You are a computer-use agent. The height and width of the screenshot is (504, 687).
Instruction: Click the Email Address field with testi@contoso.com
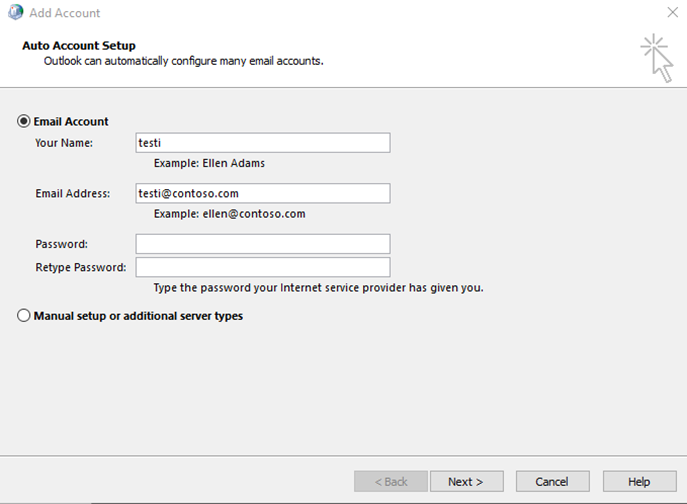coord(263,193)
